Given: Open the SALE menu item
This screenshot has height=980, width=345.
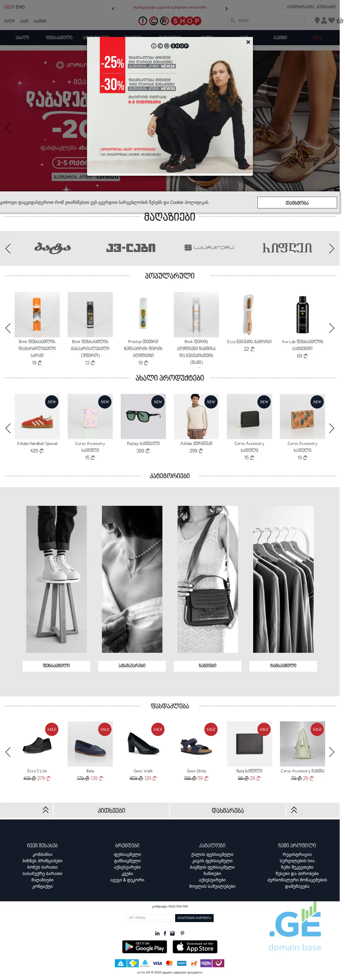Looking at the screenshot, I should (x=317, y=38).
